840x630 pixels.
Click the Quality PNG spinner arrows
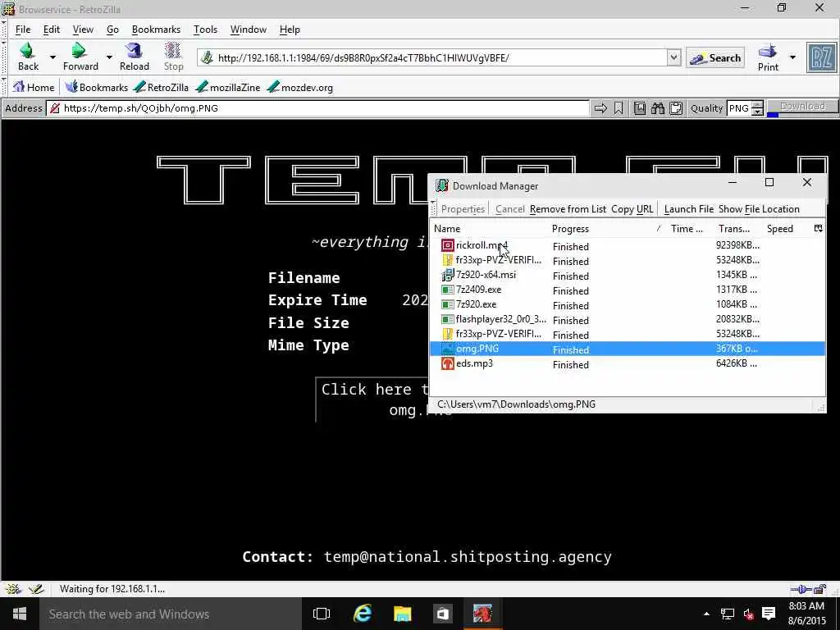(x=757, y=108)
